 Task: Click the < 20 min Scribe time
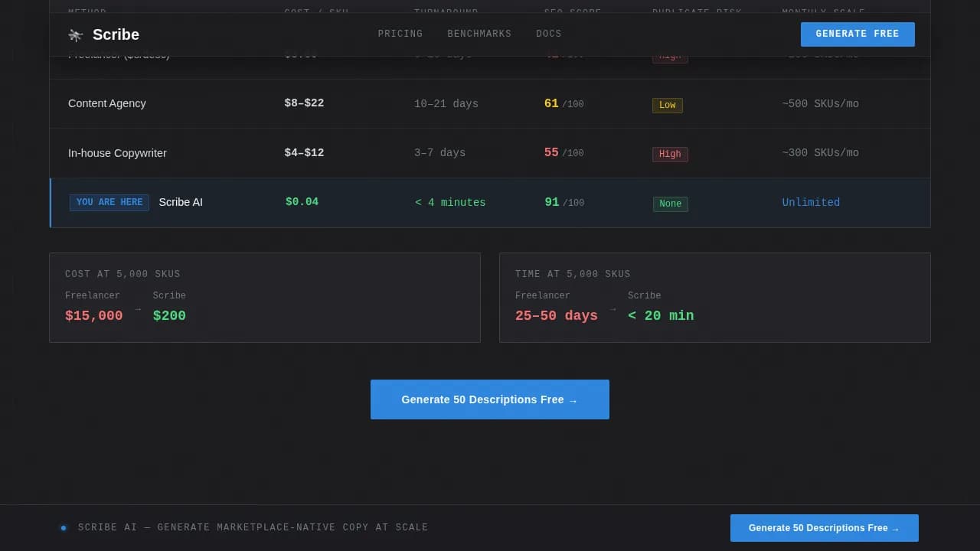point(661,316)
